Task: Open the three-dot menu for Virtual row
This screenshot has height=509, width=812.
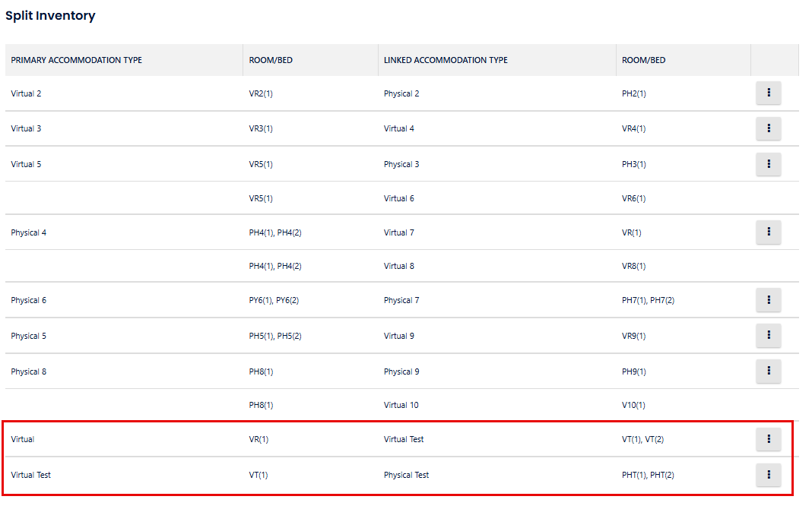Action: click(x=769, y=438)
